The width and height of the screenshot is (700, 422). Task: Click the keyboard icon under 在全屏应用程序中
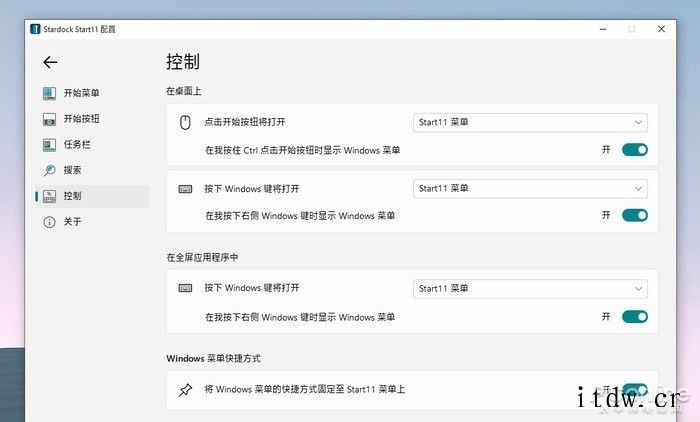click(184, 289)
